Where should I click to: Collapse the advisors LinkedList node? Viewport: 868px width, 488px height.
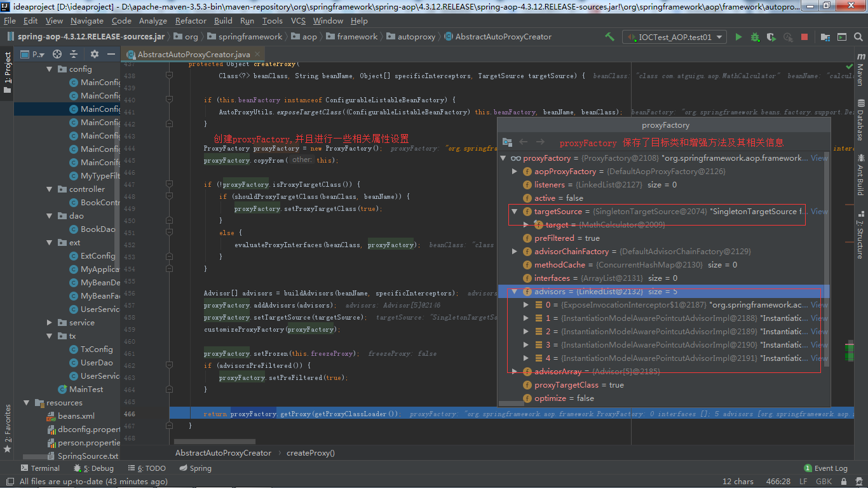(x=515, y=292)
